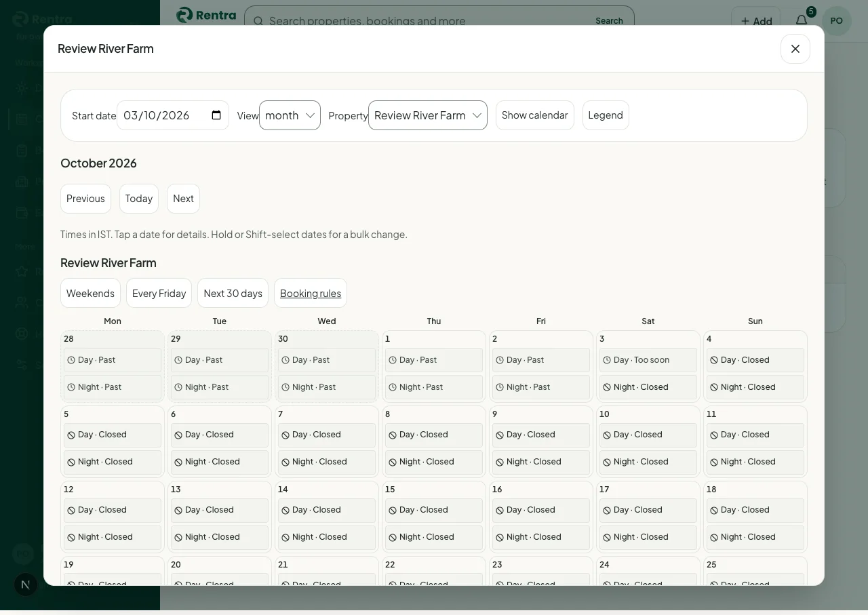Select Night · Closed slot on the 11th

755,462
